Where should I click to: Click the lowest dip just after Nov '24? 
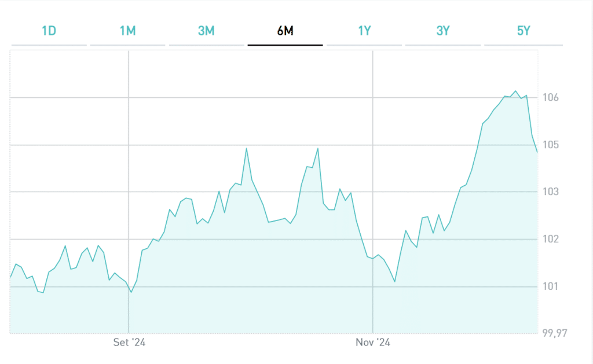pyautogui.click(x=395, y=282)
